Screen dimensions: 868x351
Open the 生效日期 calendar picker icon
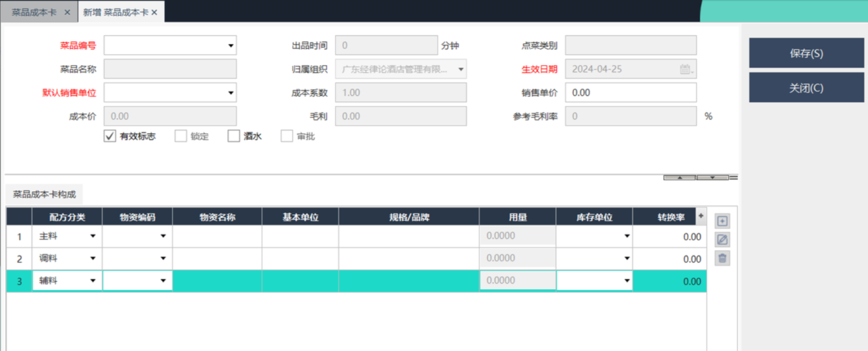685,69
